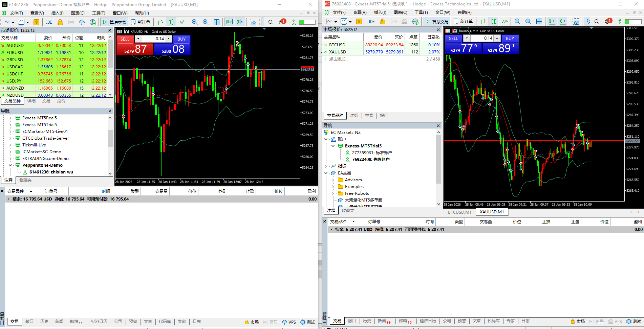Screen dimensions: 644x329
Task: Zoom out on the Pepperstone chart
Action: pyautogui.click(x=206, y=22)
